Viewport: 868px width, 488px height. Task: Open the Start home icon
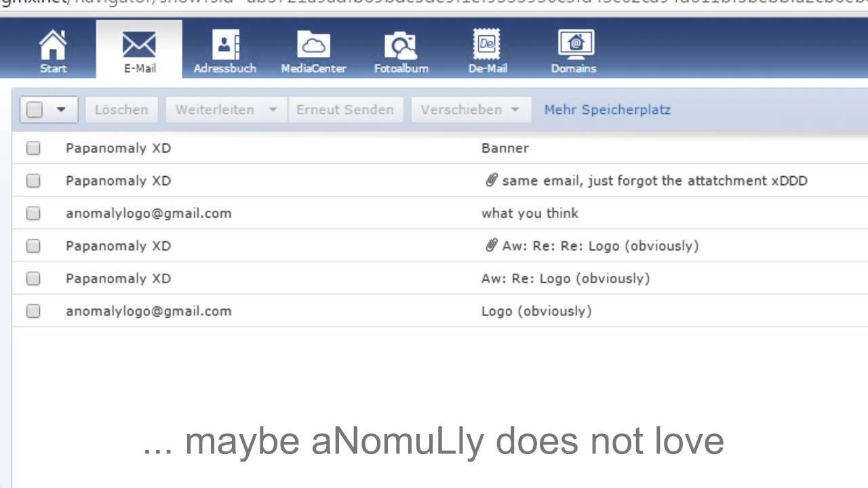[x=53, y=45]
